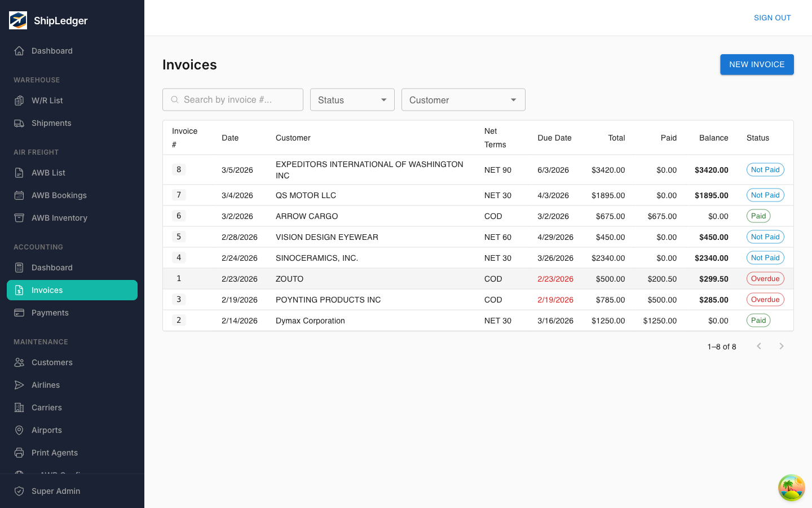Open invoice number 8
Screen dimensions: 812x508
pyautogui.click(x=179, y=169)
